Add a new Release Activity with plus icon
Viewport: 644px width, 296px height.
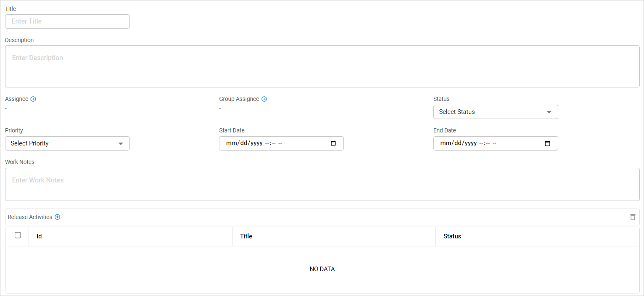[58, 217]
